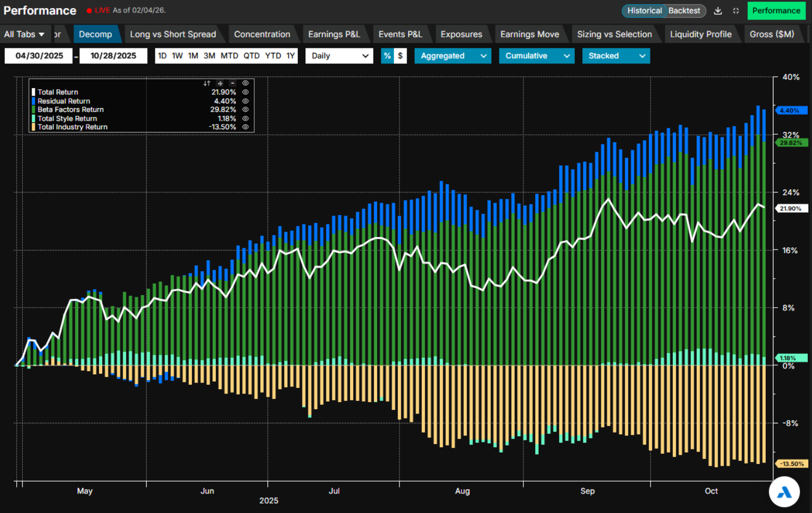Open the round logo button bottom right

click(784, 492)
